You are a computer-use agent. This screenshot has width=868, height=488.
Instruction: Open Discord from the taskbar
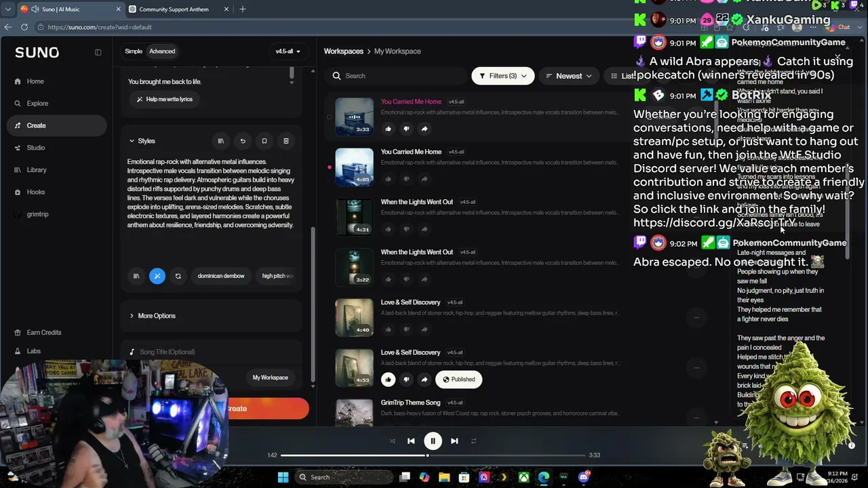coord(583,477)
